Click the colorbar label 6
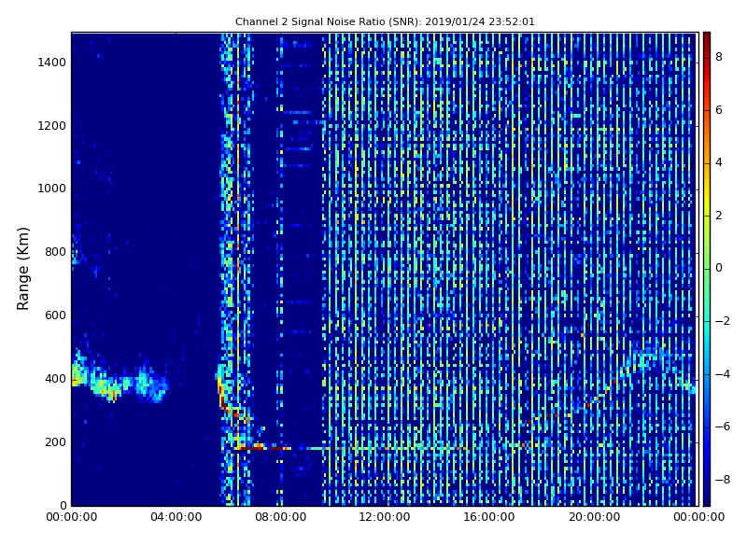747x560 pixels. point(719,110)
